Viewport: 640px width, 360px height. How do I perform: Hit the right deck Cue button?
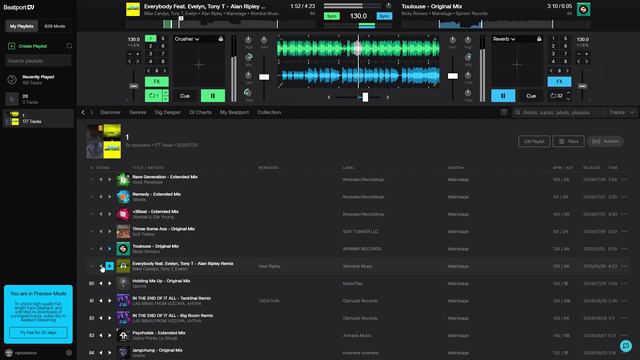(531, 96)
